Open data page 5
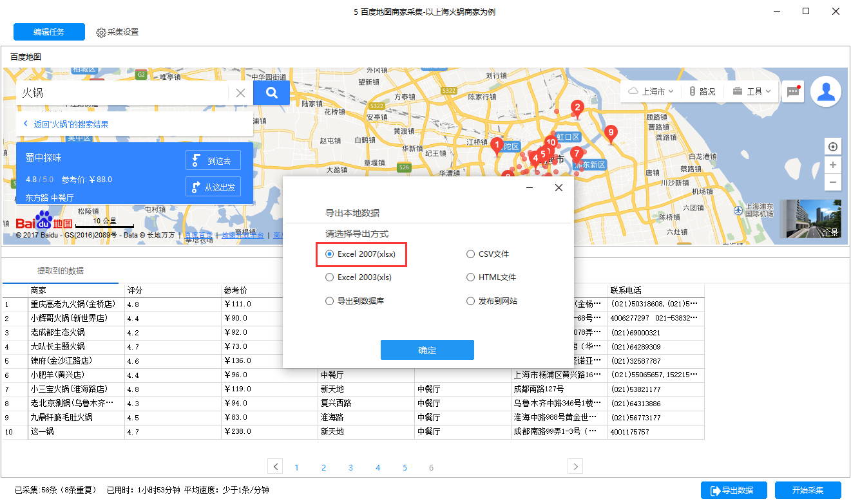Image resolution: width=851 pixels, height=504 pixels. point(405,468)
